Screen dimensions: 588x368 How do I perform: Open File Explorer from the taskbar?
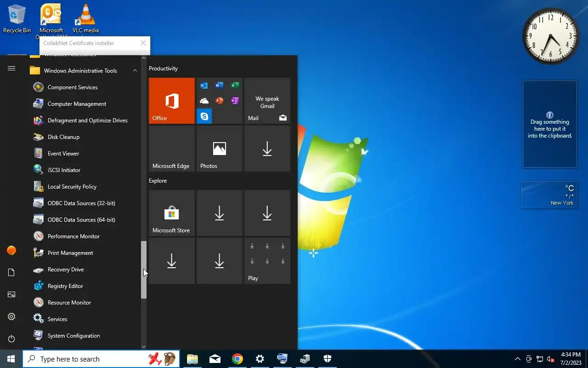coord(192,359)
